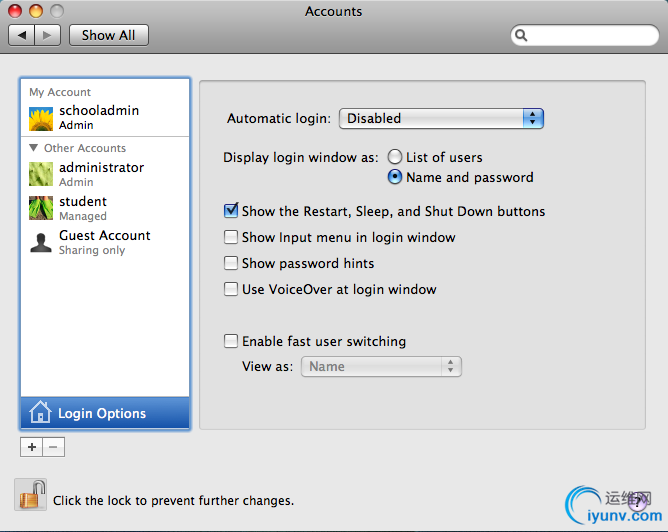Select the student Managed account
This screenshot has height=532, width=668.
click(x=105, y=208)
